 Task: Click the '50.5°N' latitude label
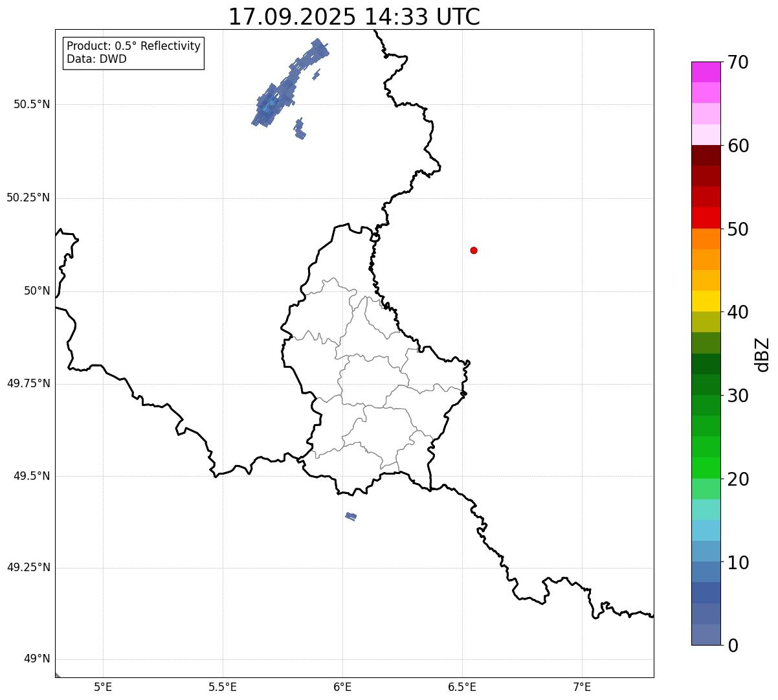pyautogui.click(x=32, y=105)
